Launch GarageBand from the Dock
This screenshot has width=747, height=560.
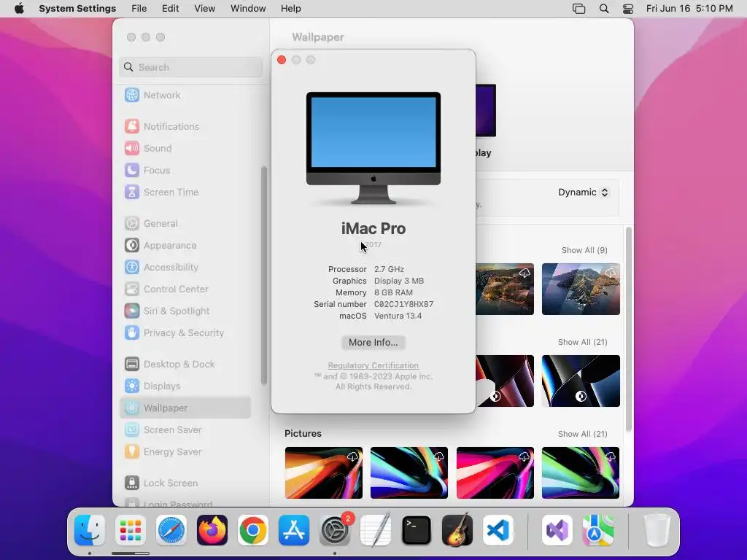[x=457, y=530]
